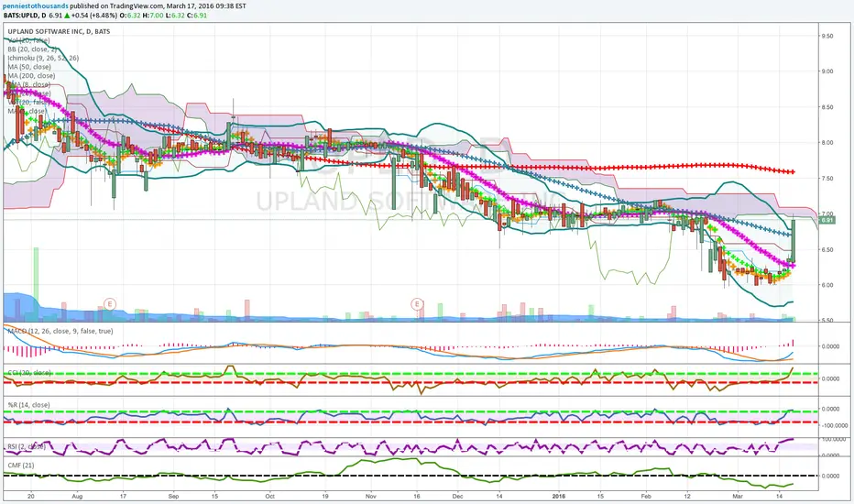Click the 9.50 price axis label
The height and width of the screenshot is (504, 854).
(827, 36)
